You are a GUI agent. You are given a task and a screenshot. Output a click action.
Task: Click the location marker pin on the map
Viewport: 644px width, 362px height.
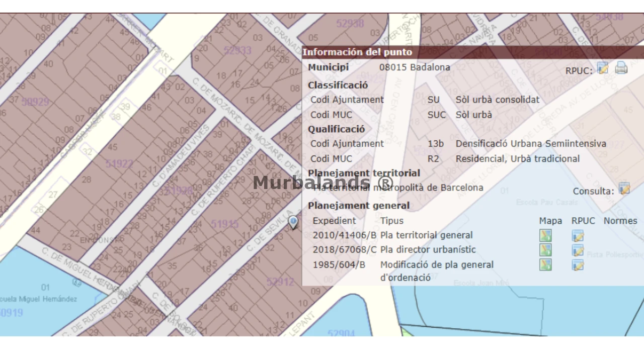tap(293, 222)
